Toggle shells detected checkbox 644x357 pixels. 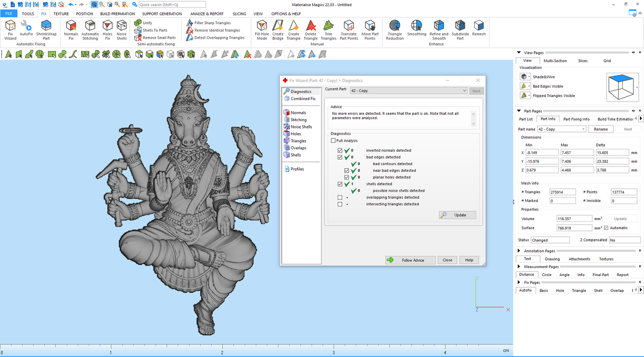[x=340, y=184]
